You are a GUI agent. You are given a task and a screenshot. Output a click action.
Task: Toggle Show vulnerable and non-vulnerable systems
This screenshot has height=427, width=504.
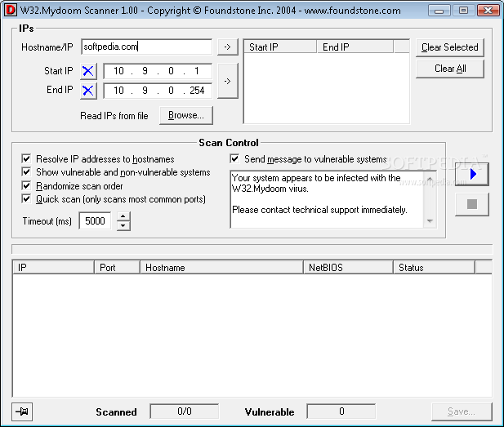26,172
